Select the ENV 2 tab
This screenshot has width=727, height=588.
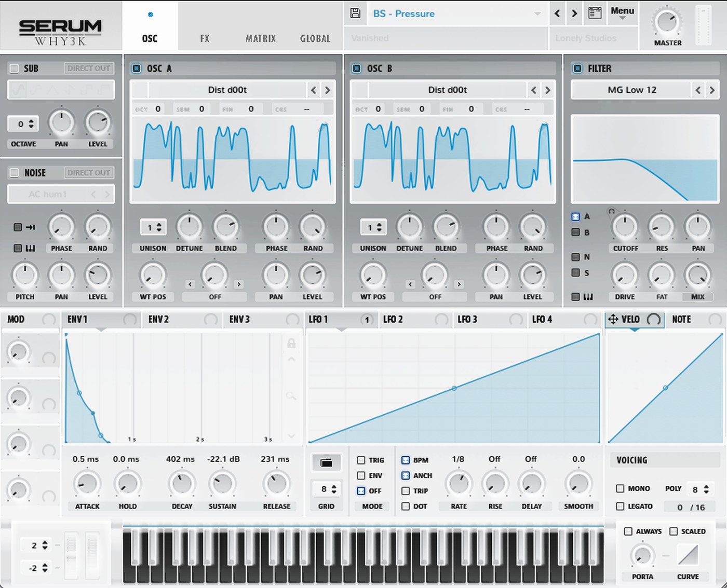[182, 319]
